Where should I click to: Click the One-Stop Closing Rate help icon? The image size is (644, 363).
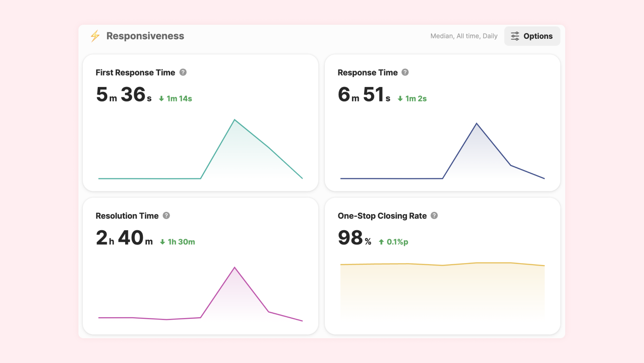[x=434, y=215]
